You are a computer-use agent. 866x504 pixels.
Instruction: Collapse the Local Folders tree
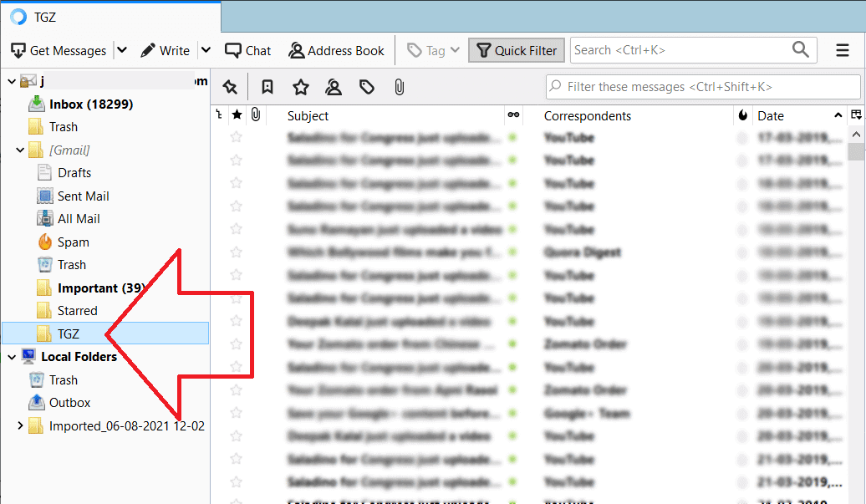[x=12, y=357]
